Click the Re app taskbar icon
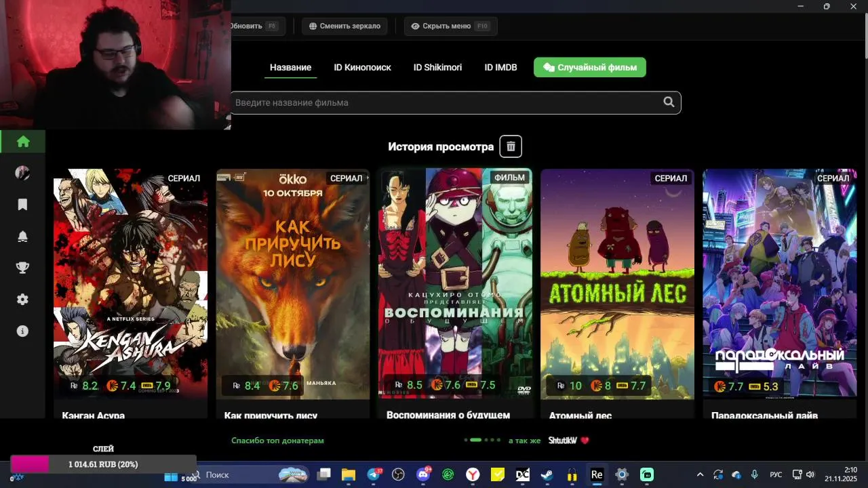This screenshot has width=868, height=488. [597, 474]
